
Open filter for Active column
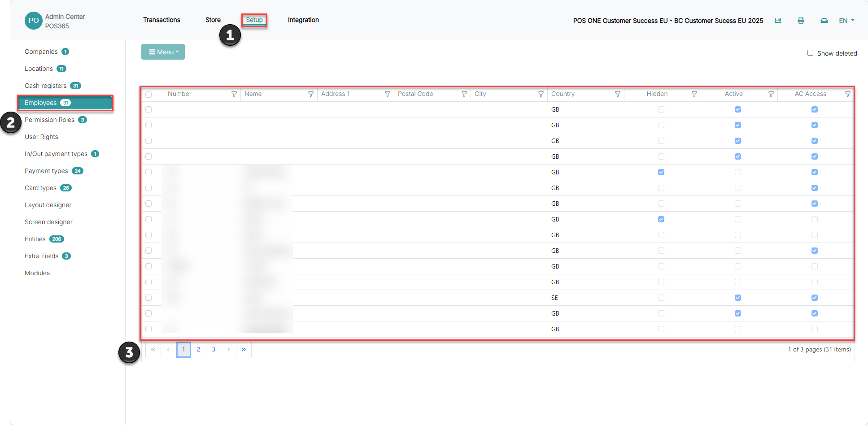pos(771,94)
